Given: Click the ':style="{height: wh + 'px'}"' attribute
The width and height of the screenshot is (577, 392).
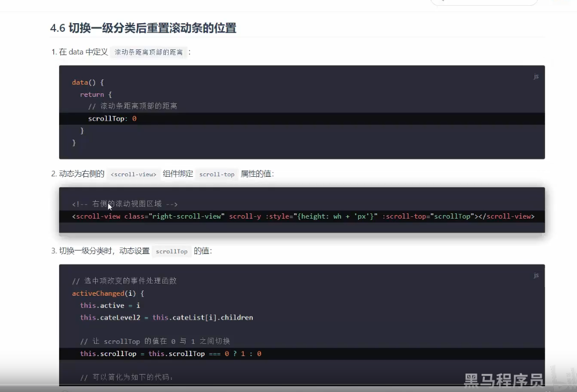Looking at the screenshot, I should pos(321,216).
